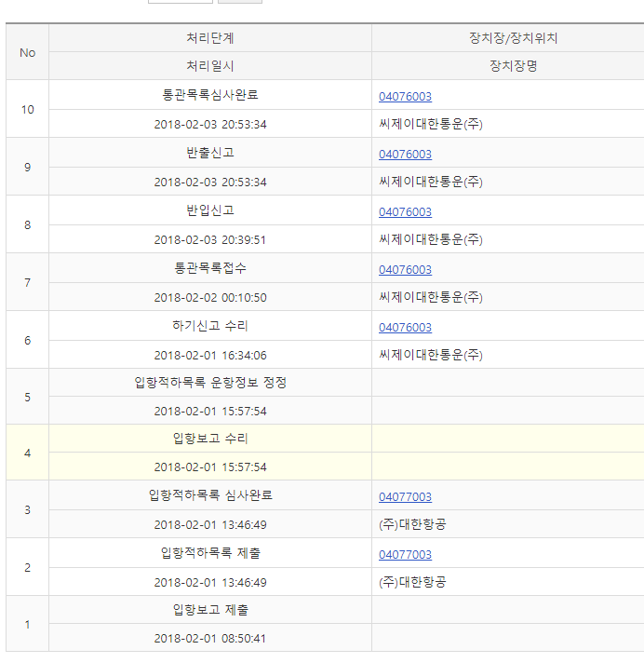
Task: Click (주)대한항공 in row 3
Action: click(412, 524)
